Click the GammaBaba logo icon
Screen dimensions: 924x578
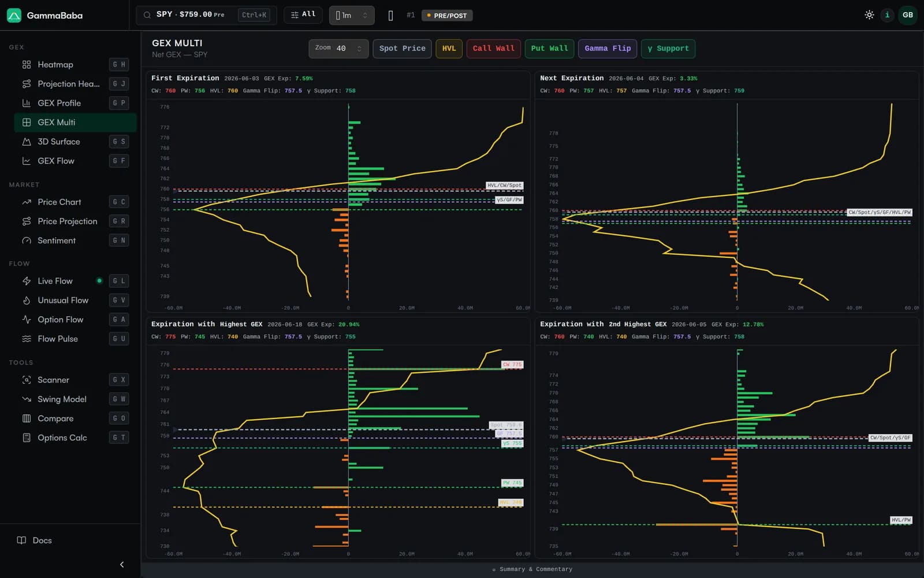pyautogui.click(x=14, y=15)
